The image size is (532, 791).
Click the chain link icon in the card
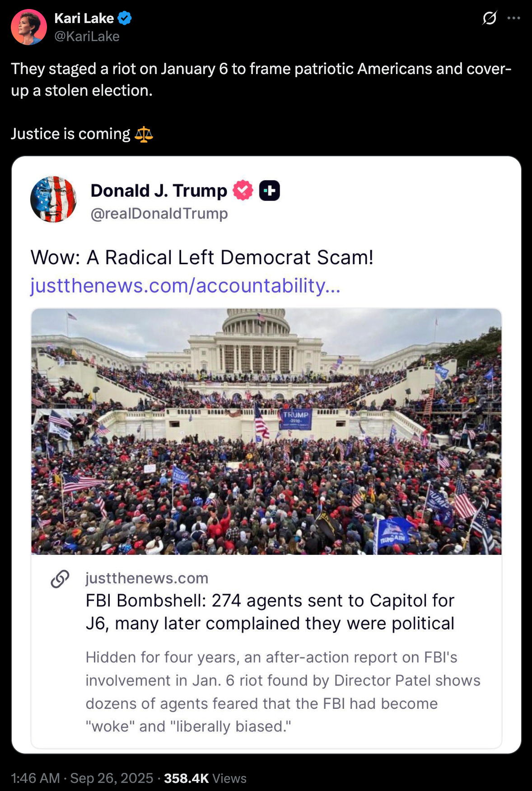pyautogui.click(x=60, y=579)
